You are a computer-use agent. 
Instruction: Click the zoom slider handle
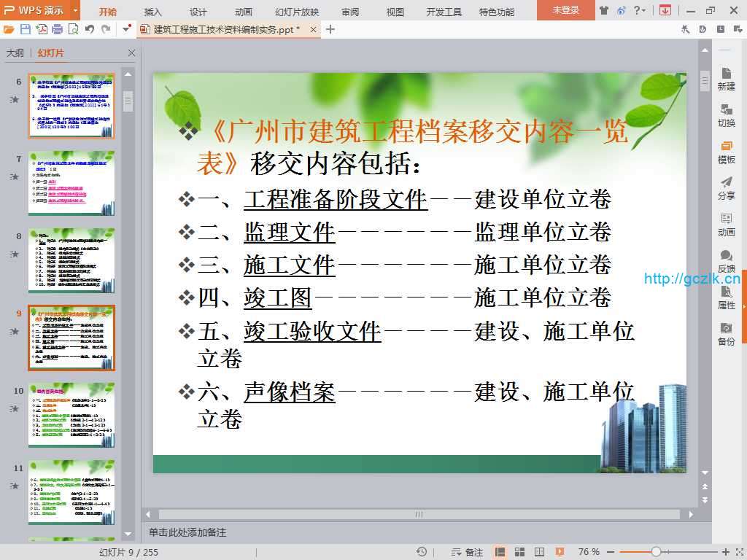click(656, 552)
